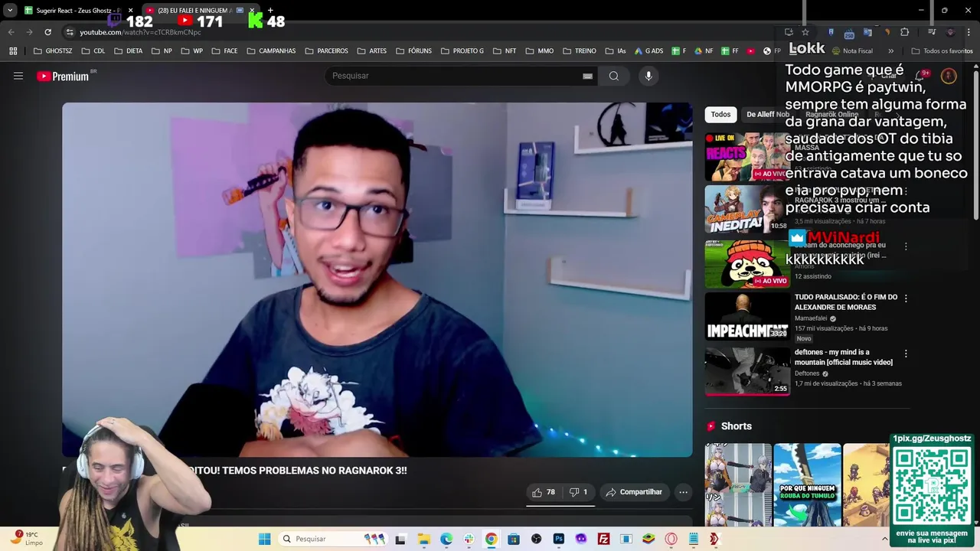The height and width of the screenshot is (551, 980).
Task: Open deftones my mind is a mountain title
Action: (843, 357)
